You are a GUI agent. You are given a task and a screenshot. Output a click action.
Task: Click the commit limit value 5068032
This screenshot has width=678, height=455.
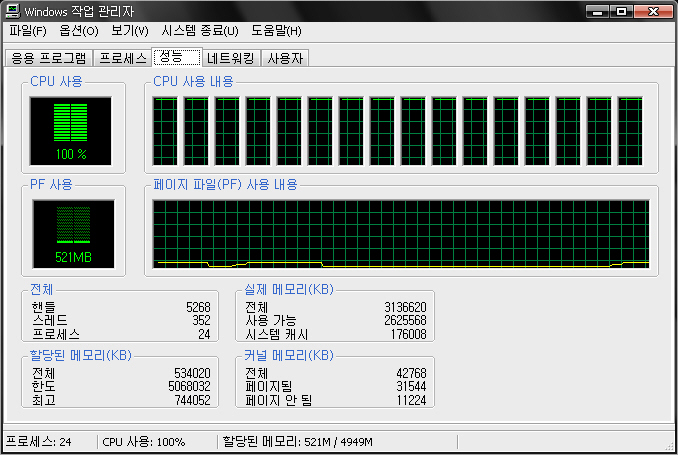(x=189, y=386)
